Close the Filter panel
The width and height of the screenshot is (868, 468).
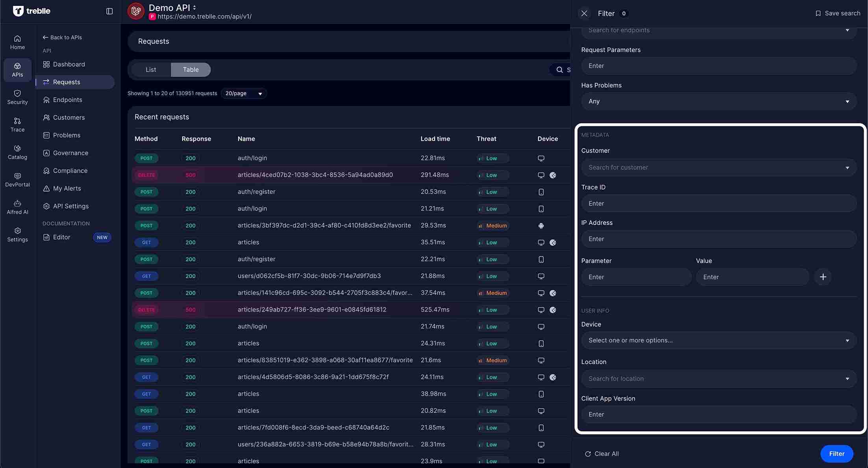(x=584, y=13)
